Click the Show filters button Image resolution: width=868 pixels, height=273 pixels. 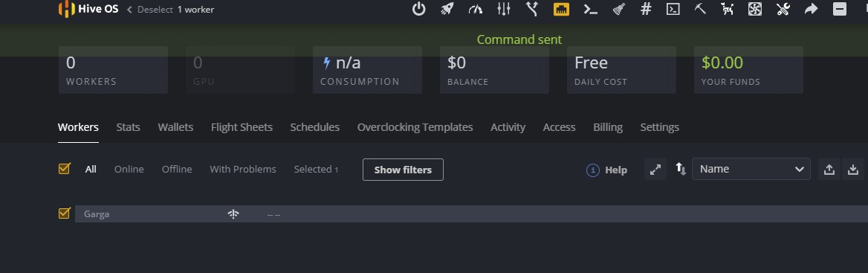[403, 170]
